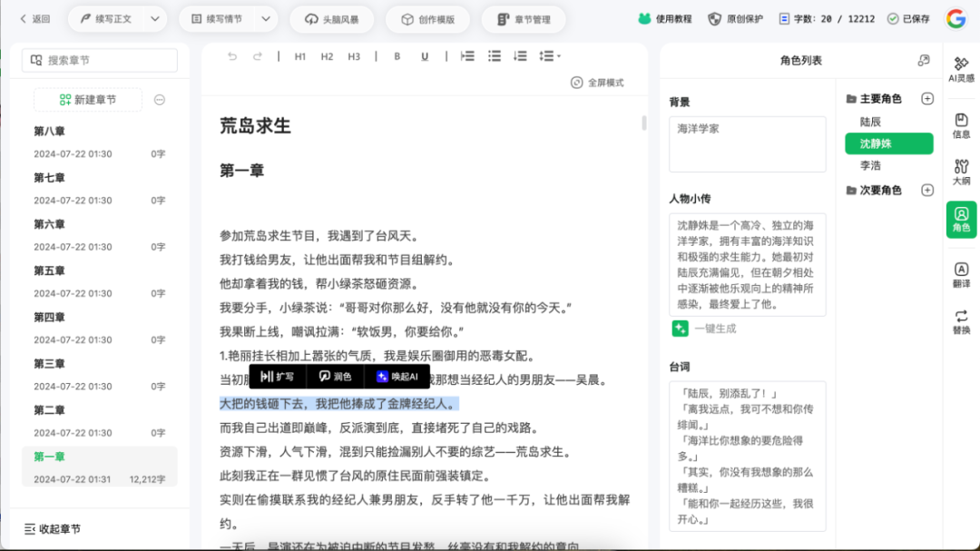Image resolution: width=980 pixels, height=551 pixels.
Task: Click the 人物小传 biography text box
Action: 748,264
